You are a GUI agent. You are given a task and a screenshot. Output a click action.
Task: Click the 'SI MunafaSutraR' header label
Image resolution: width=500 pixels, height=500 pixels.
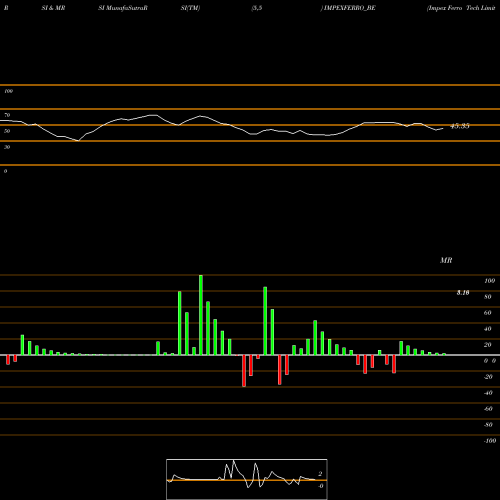pos(123,8)
